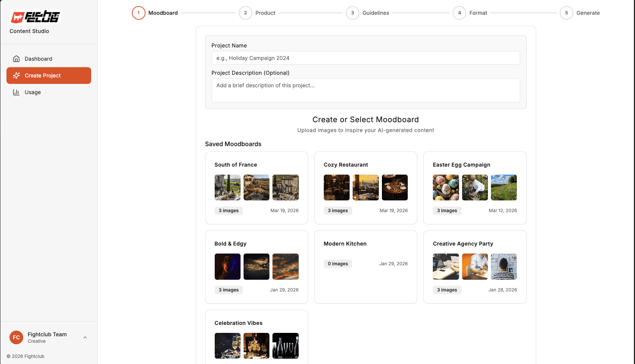
Task: Click Easter Egg Campaign 3 images badge
Action: point(447,211)
